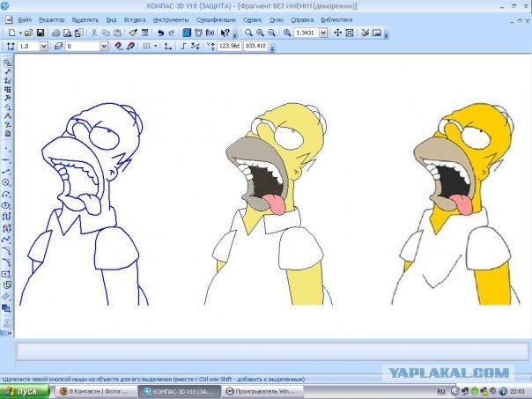532x399 pixels.
Task: Open the zoom factor 1.3431 dropdown
Action: coord(323,33)
